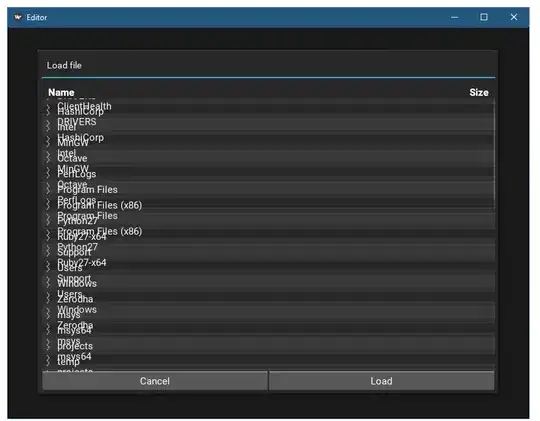Select the DRIVERS folder name
Screen dimensions: 540x421
[77, 121]
